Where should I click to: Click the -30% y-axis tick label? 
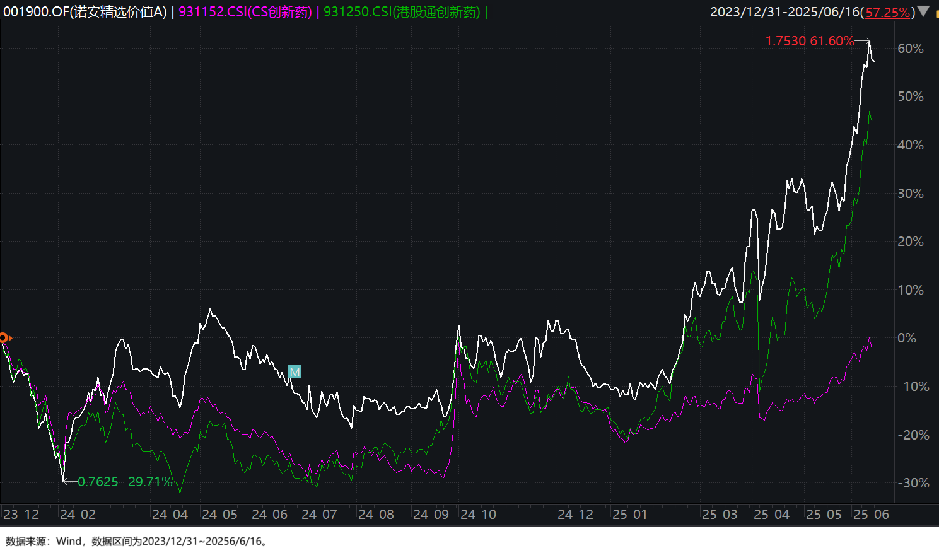(x=913, y=483)
